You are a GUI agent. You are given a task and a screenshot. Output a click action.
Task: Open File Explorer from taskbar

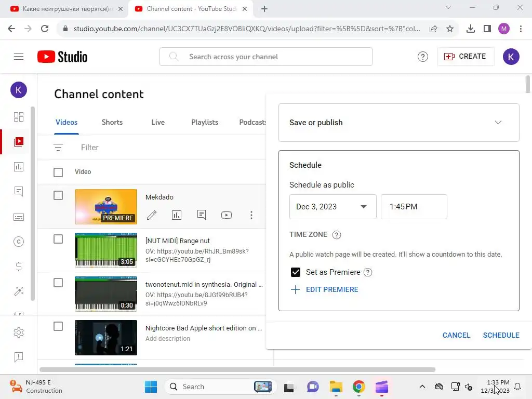point(336,387)
